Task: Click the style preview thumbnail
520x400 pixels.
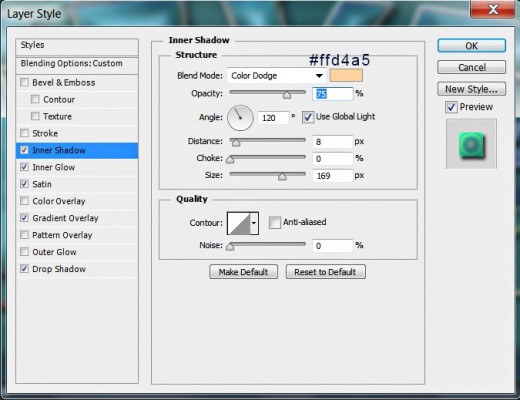Action: pyautogui.click(x=471, y=144)
